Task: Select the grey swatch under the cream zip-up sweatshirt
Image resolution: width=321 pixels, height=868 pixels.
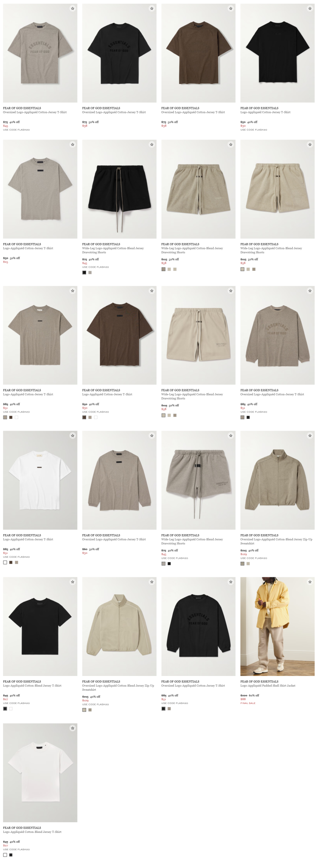Action: pyautogui.click(x=90, y=710)
